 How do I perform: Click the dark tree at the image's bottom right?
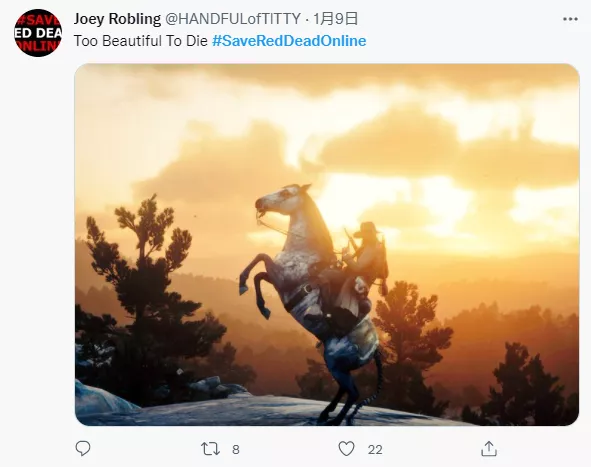point(524,384)
